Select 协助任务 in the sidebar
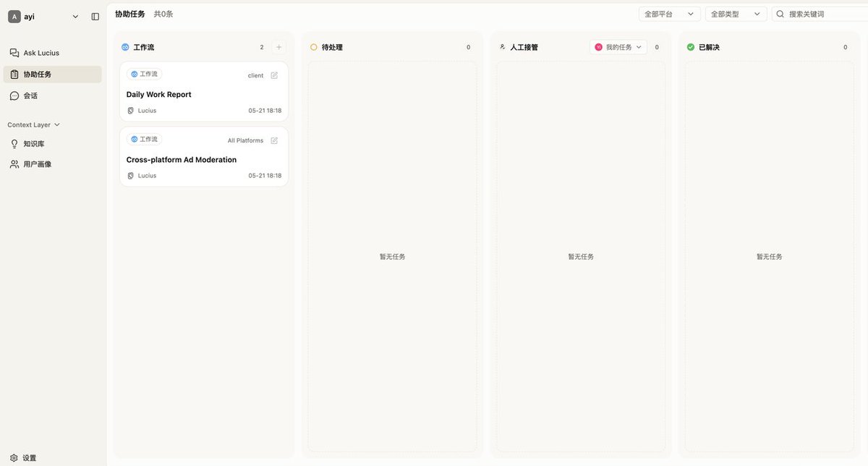 [53, 74]
